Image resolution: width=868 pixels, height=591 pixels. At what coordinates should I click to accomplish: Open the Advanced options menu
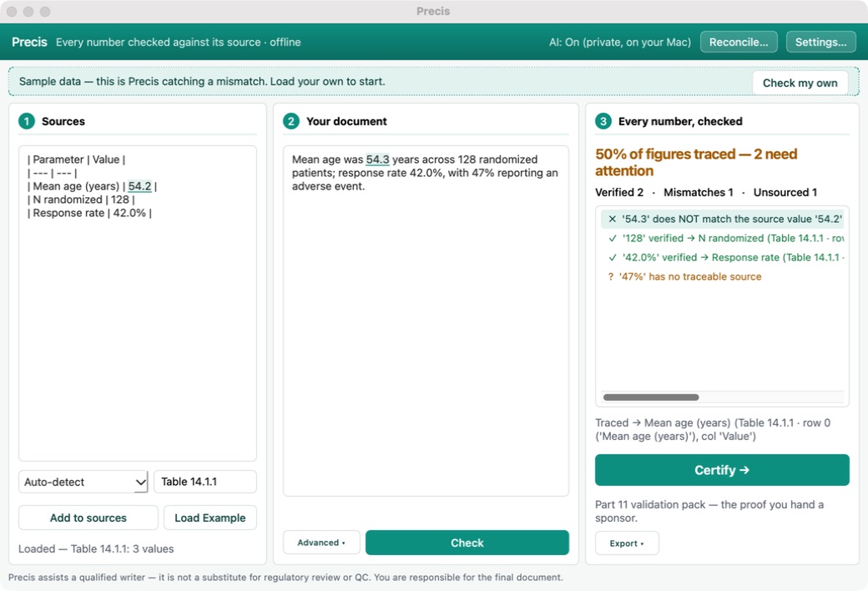click(x=321, y=543)
